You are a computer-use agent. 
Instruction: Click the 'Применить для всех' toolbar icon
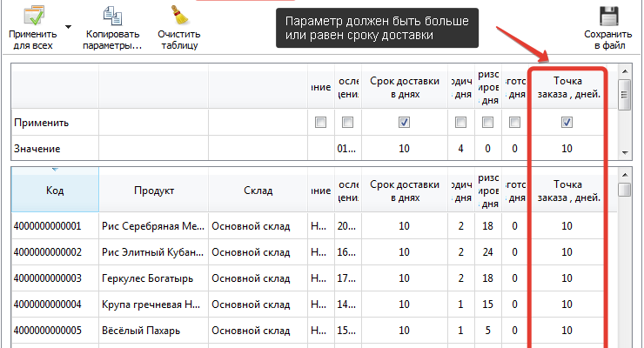click(32, 16)
